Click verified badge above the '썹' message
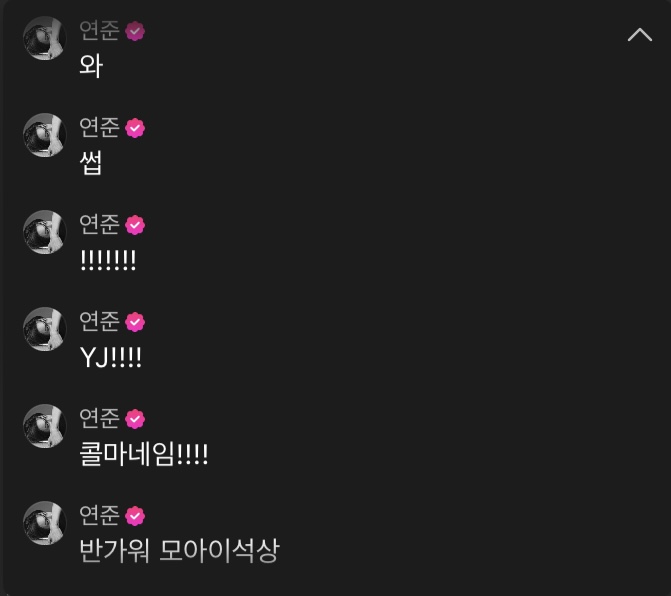Screen dimensions: 671x596 pyautogui.click(x=135, y=128)
